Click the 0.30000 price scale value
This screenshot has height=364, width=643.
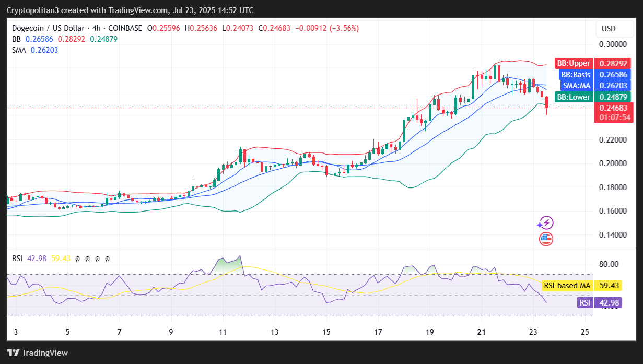click(612, 45)
